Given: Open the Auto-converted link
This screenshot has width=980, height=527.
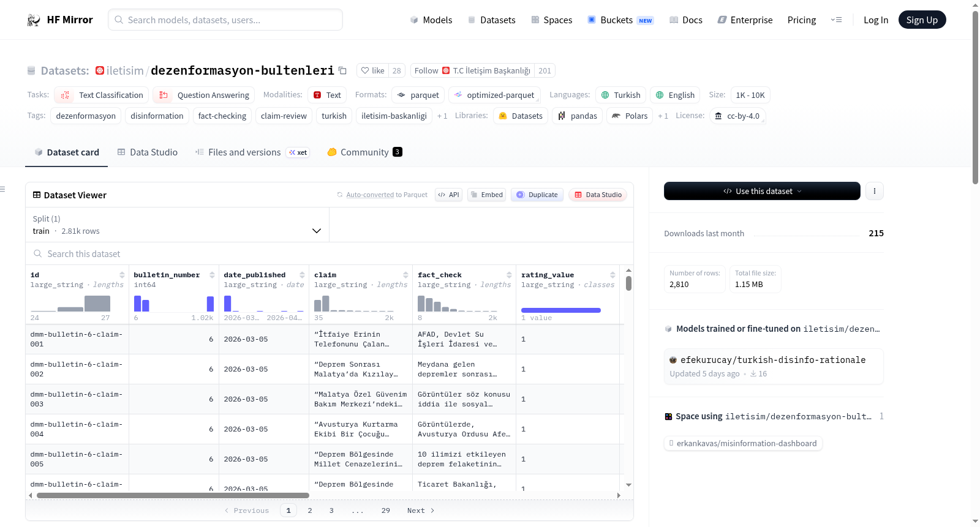Looking at the screenshot, I should (x=370, y=195).
